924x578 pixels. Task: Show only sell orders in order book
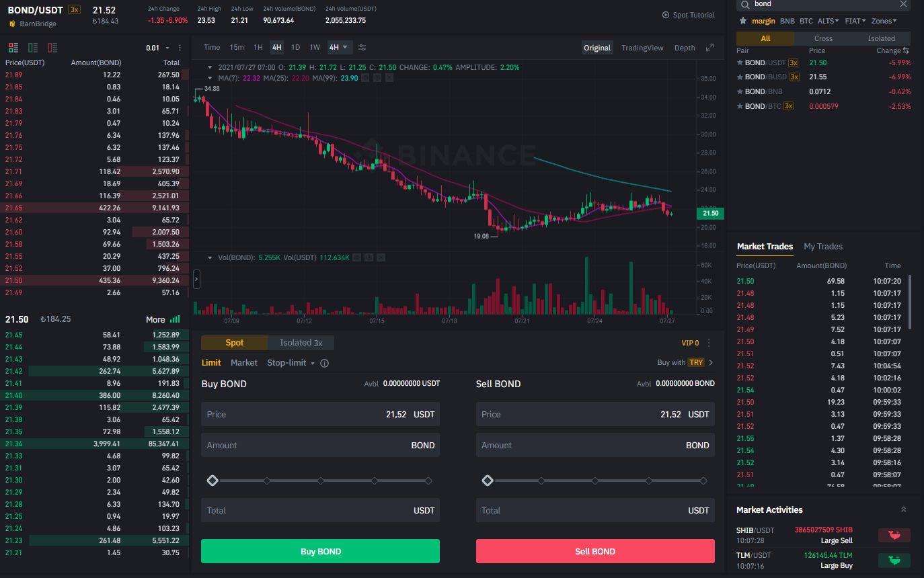coord(52,48)
